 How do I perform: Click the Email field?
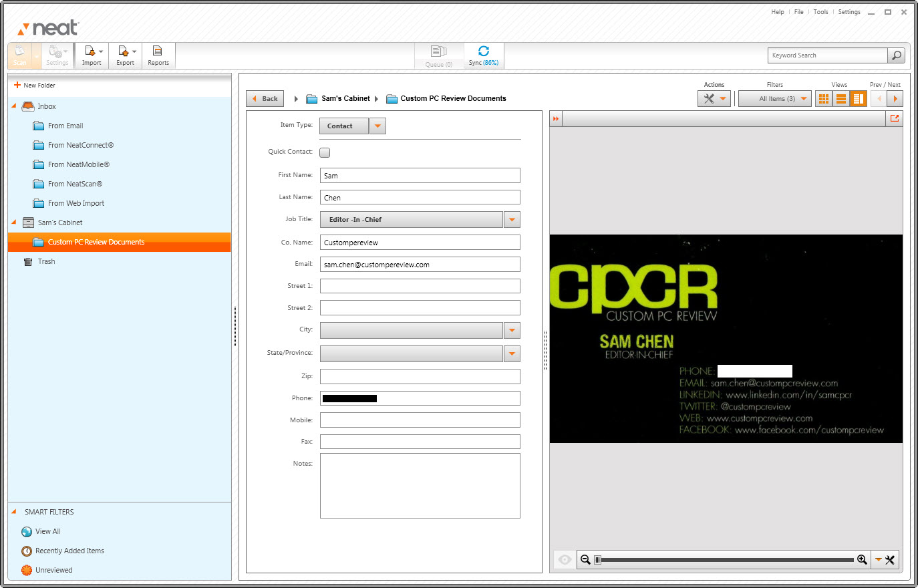pyautogui.click(x=420, y=265)
